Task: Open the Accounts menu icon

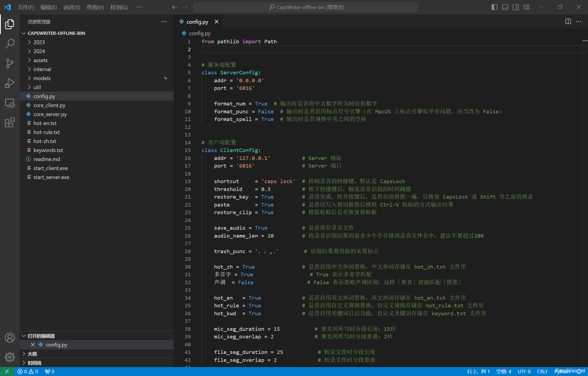Action: [x=10, y=338]
